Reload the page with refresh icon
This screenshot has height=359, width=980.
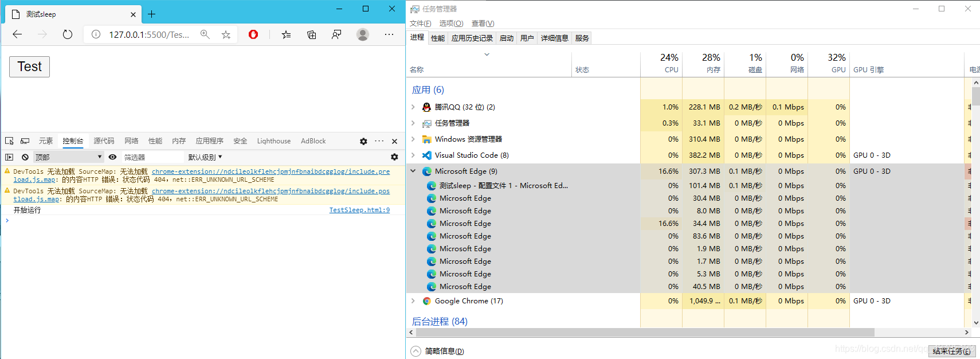click(x=68, y=34)
